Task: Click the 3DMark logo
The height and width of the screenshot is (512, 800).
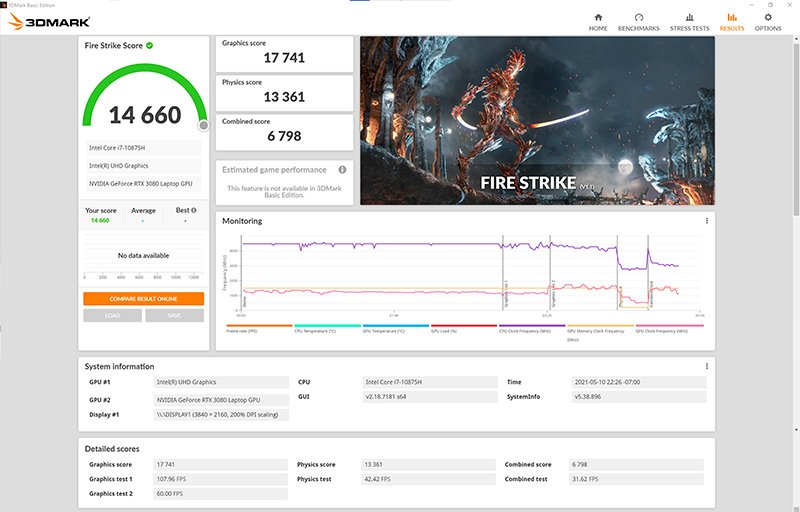Action: click(x=49, y=22)
